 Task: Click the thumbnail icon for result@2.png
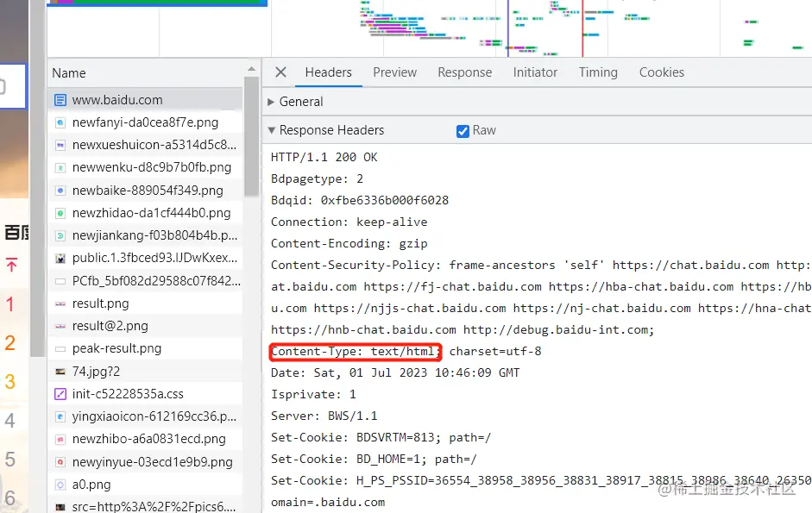coord(60,326)
